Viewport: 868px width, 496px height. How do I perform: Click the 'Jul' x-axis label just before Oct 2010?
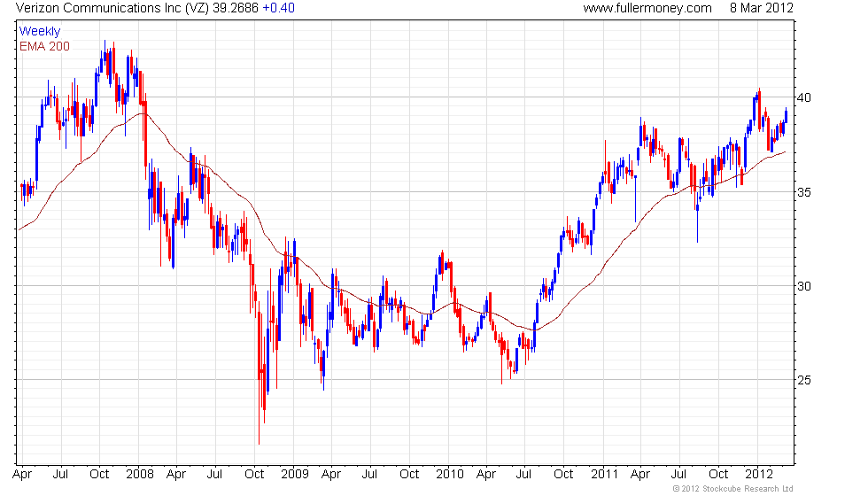523,475
